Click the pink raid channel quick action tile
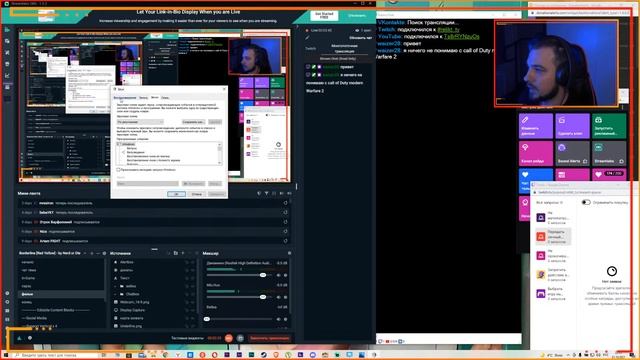 click(536, 153)
